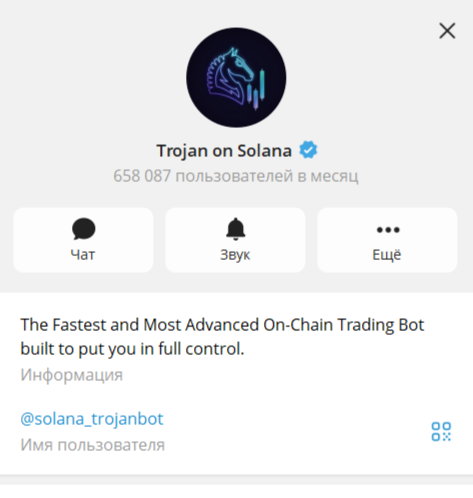Expand more options with Ещё button
The width and height of the screenshot is (473, 498).
[387, 240]
